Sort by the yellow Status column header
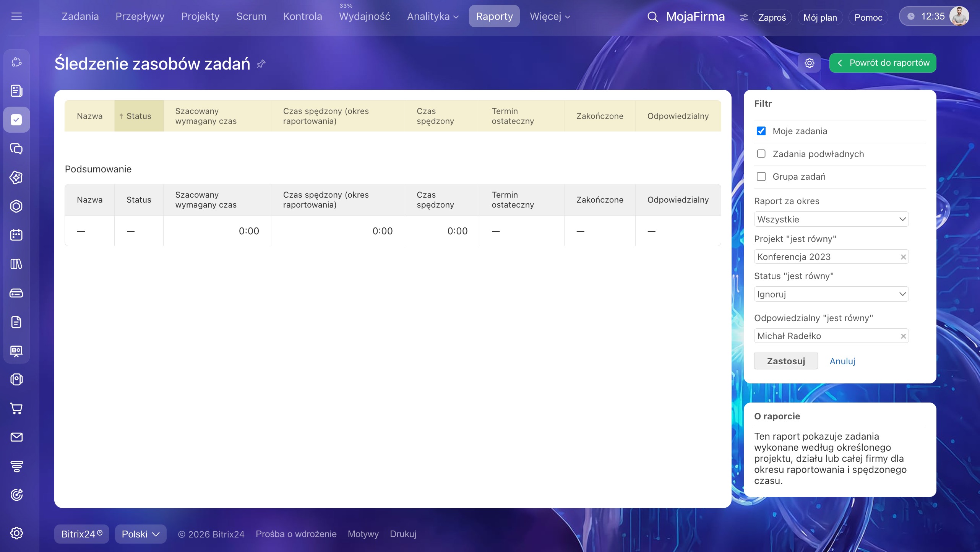The width and height of the screenshot is (980, 552). (x=139, y=116)
